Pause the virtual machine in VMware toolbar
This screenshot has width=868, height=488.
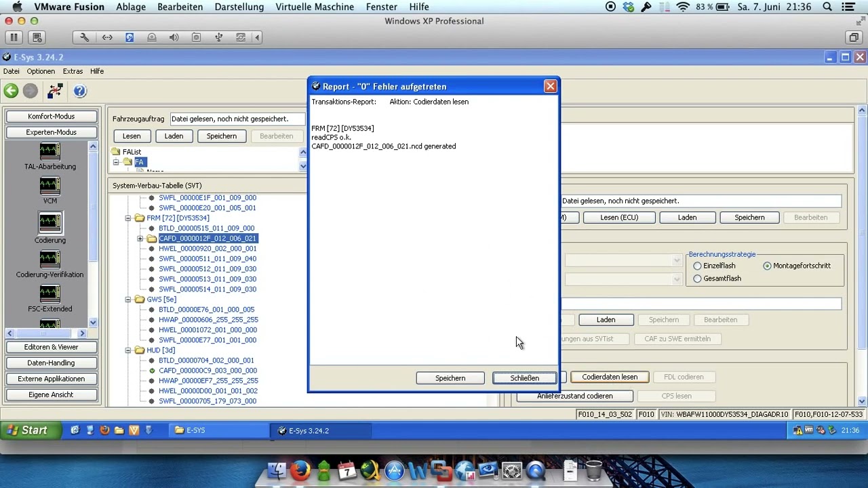click(14, 37)
